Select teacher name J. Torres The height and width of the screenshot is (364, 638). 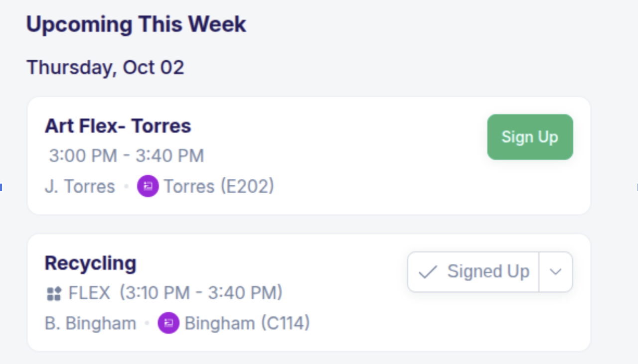click(x=80, y=187)
